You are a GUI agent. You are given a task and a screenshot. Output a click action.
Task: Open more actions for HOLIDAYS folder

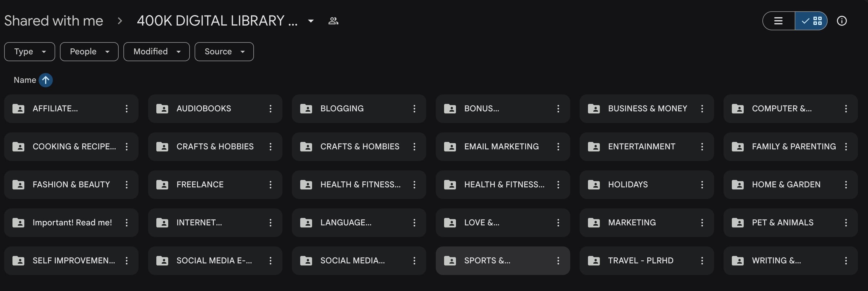tap(702, 185)
